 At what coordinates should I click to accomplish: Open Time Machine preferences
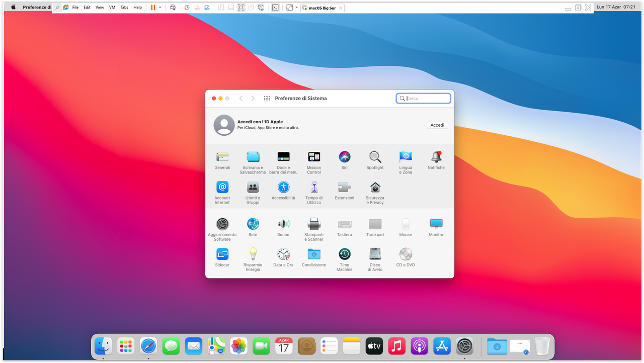pyautogui.click(x=345, y=259)
